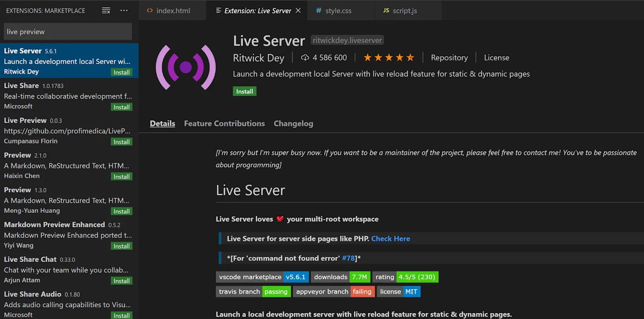Open the License link
Image resolution: width=644 pixels, height=319 pixels.
(x=496, y=58)
